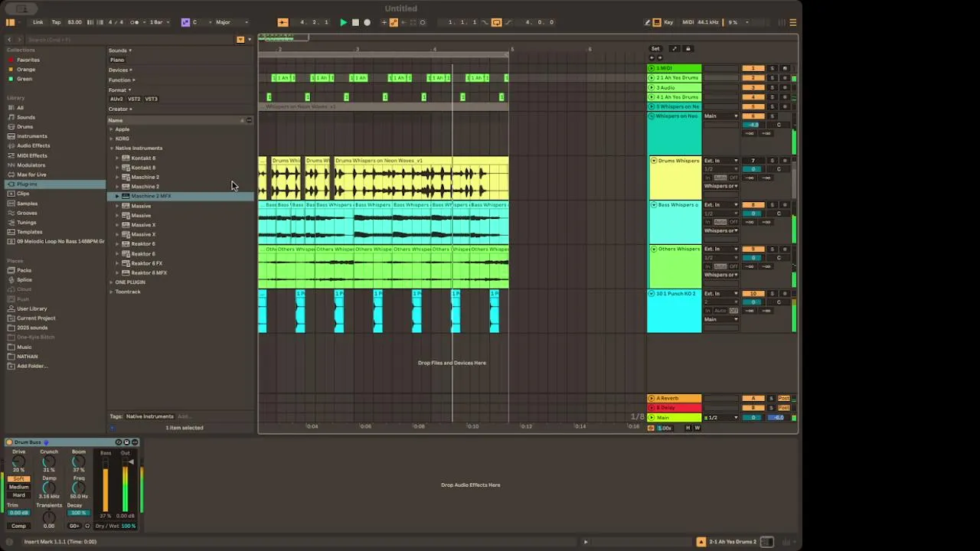Click the Link button
Viewport: 980px width, 551px height.
(38, 22)
